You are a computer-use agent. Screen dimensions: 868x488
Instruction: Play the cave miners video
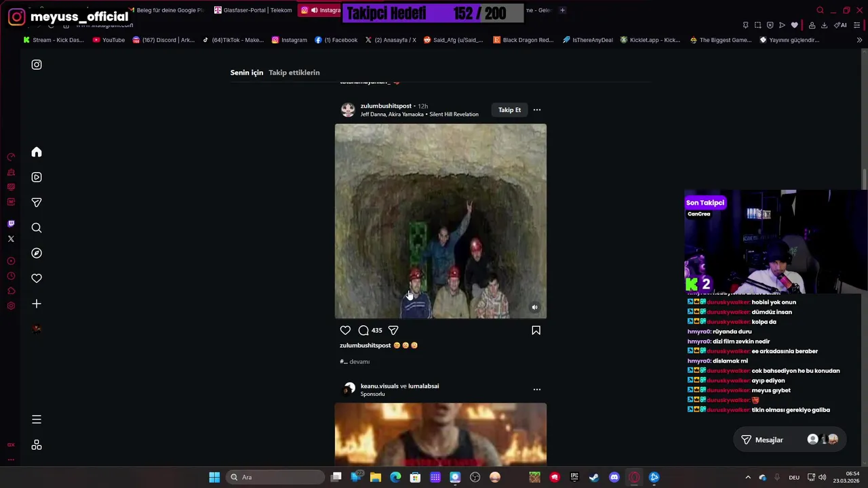coord(440,221)
